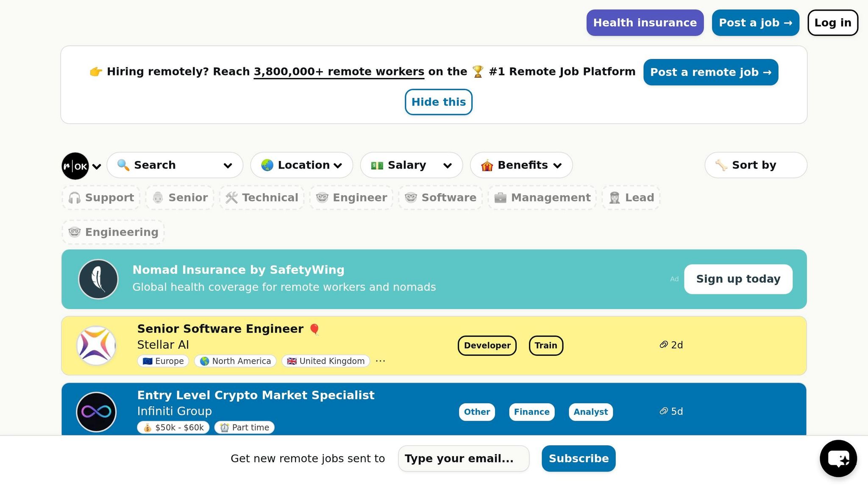Click the money icon beside Salary
This screenshot has width=868, height=488.
point(377,165)
